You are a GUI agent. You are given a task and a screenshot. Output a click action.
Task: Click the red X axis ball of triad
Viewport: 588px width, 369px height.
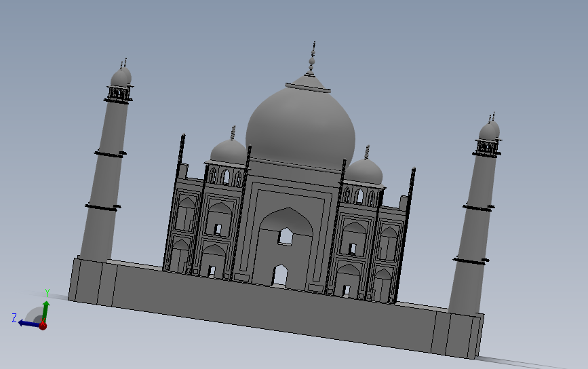point(43,326)
